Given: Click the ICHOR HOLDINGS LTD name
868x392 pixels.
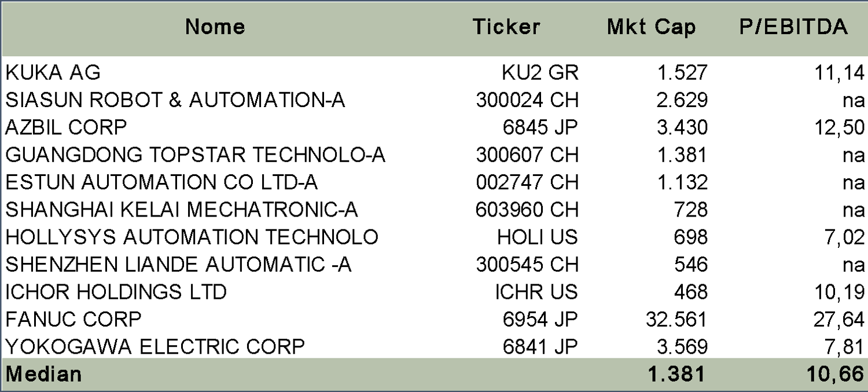Looking at the screenshot, I should [x=116, y=292].
